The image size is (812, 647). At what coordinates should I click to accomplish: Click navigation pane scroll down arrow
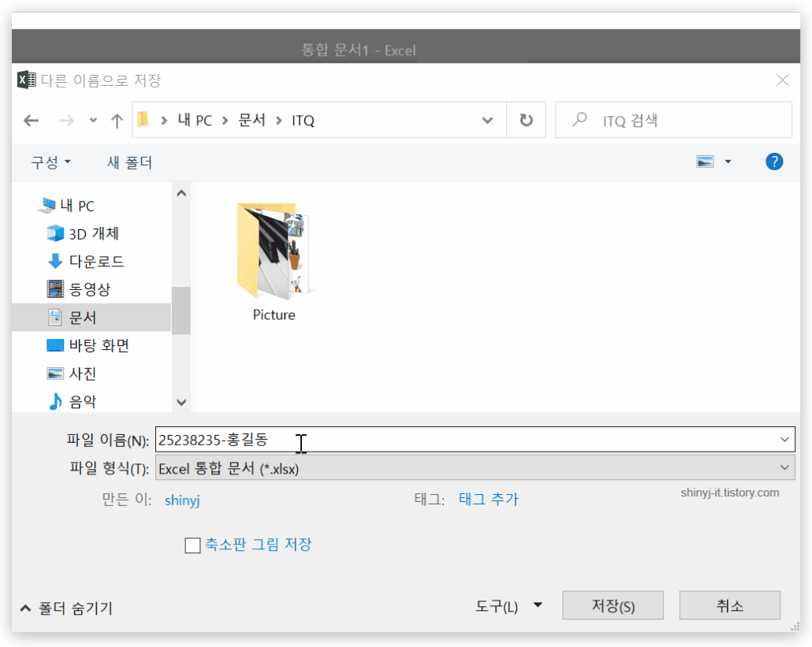coord(181,402)
